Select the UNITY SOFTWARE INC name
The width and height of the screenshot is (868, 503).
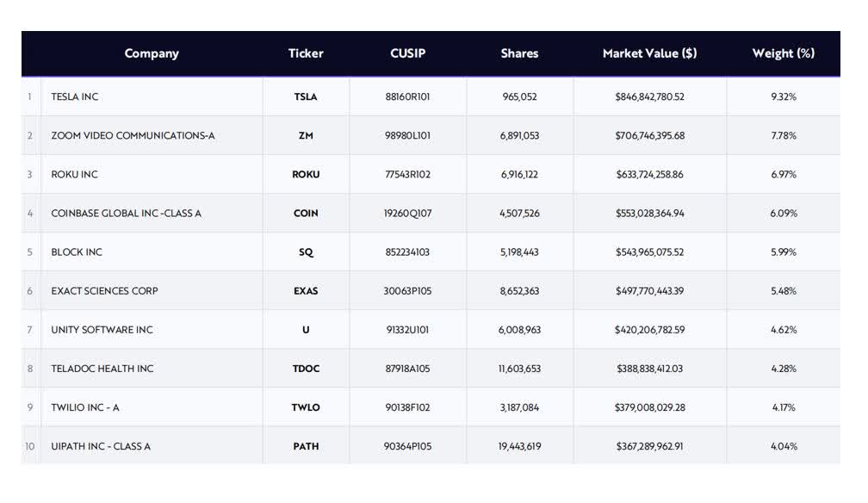102,330
